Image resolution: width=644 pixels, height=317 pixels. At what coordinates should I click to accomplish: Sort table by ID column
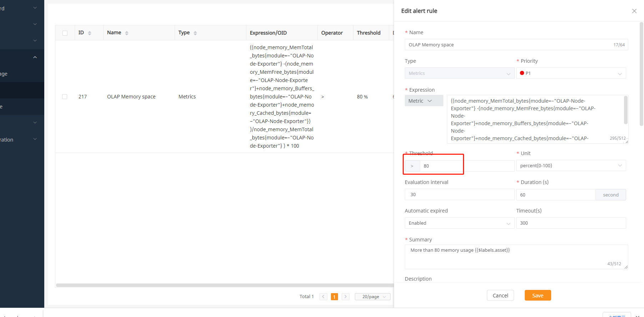pyautogui.click(x=89, y=33)
